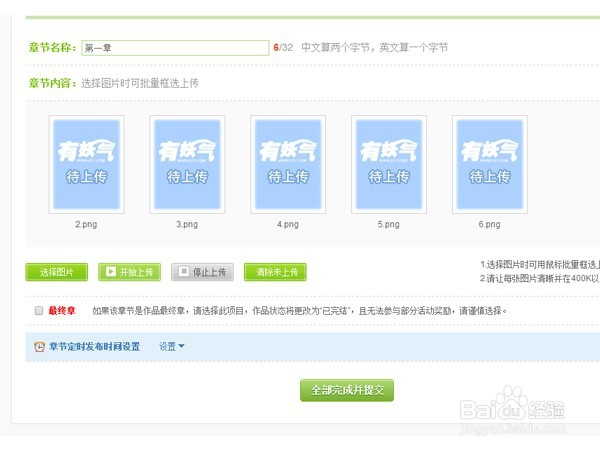
Task: Check the 最终章 checkbox
Action: pos(39,310)
